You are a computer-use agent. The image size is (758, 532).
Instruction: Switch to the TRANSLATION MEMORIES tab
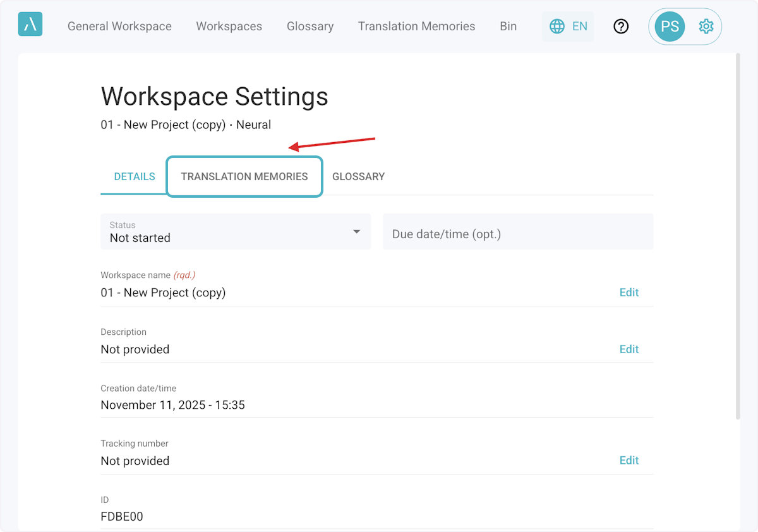tap(244, 177)
